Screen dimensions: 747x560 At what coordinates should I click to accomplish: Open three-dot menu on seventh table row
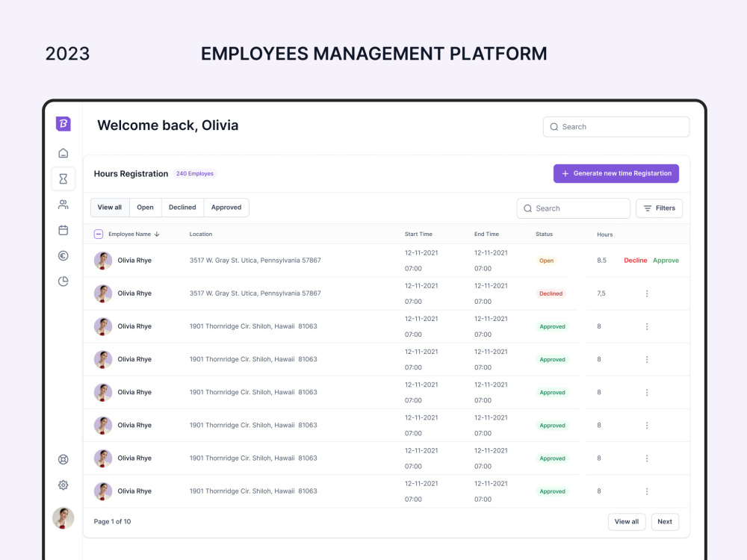[647, 458]
